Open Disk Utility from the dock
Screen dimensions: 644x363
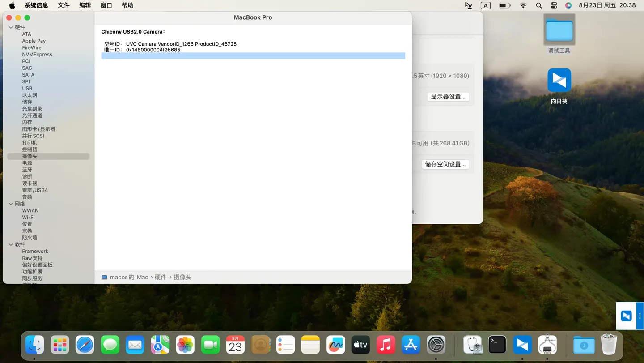coord(472,345)
